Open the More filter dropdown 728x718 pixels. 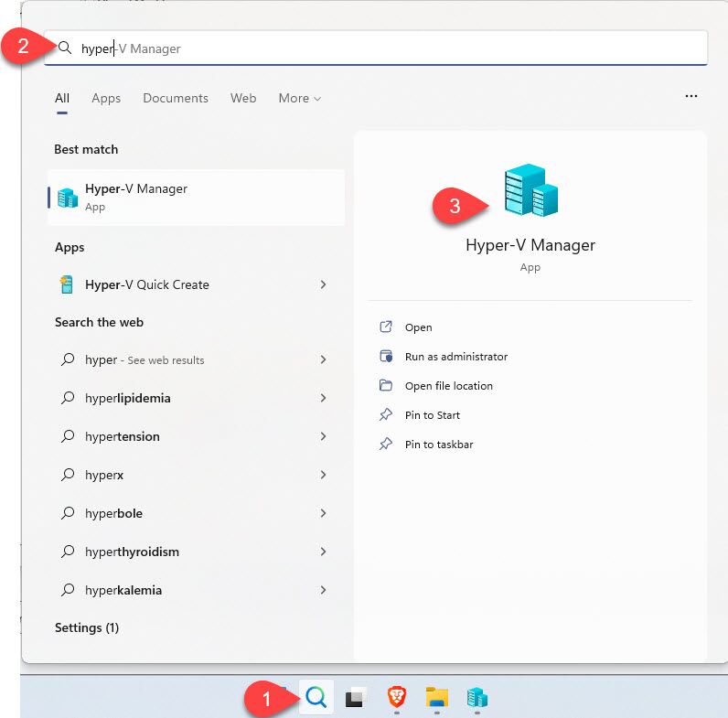[299, 98]
